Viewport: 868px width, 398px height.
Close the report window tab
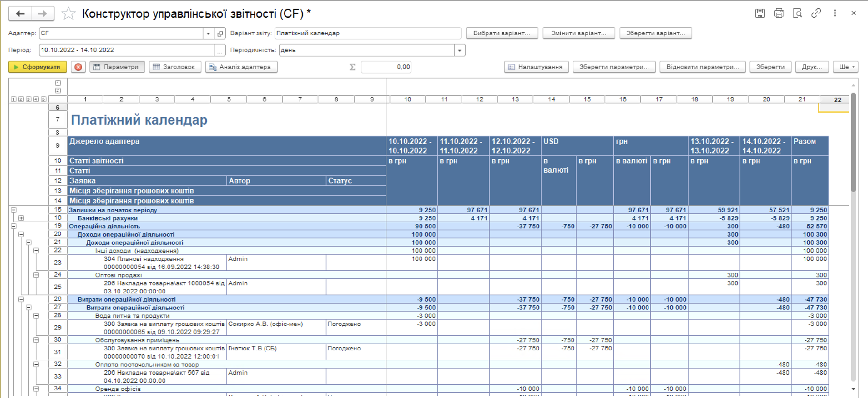click(854, 13)
